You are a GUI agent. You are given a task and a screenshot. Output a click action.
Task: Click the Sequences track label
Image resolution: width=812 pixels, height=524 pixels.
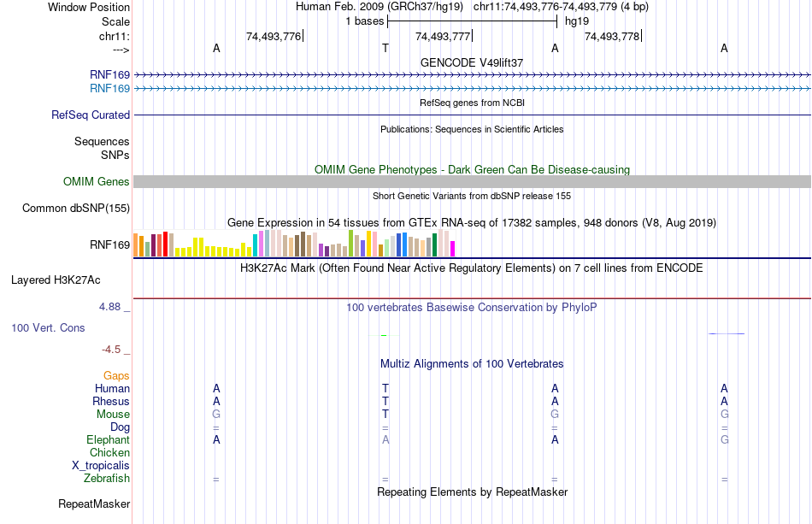click(102, 141)
